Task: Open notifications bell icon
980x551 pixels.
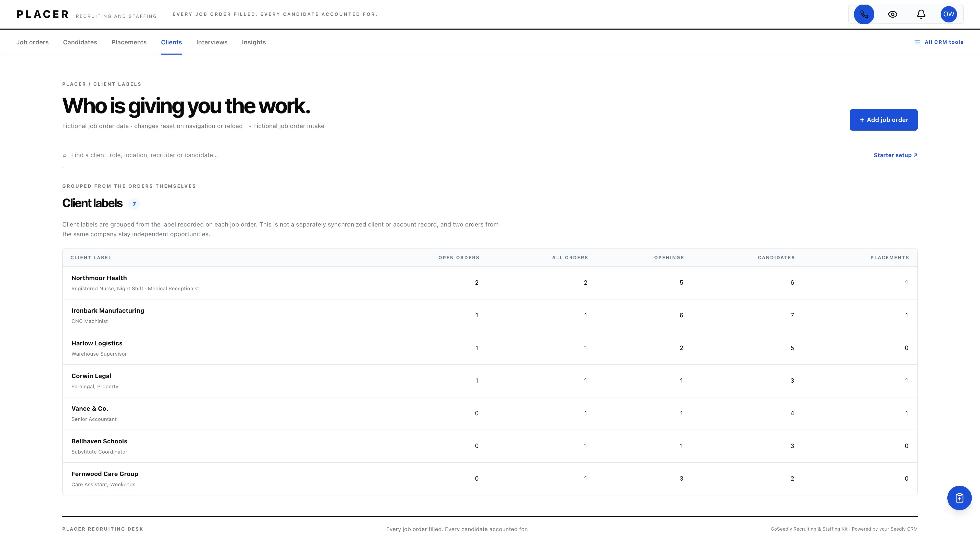Action: [x=921, y=15]
